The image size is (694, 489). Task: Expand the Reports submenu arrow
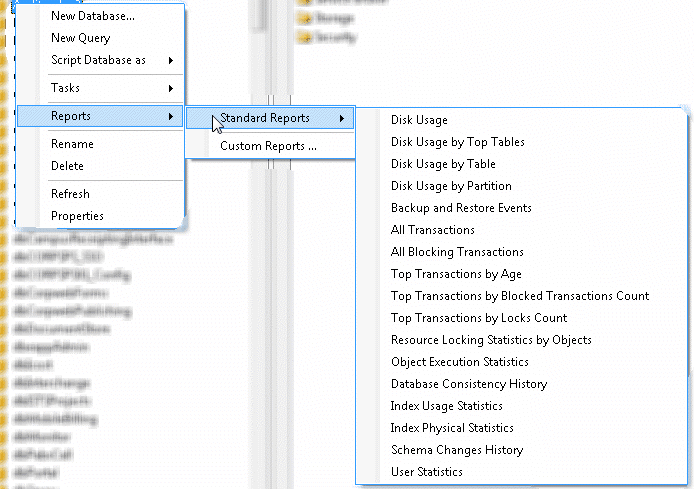tap(171, 116)
